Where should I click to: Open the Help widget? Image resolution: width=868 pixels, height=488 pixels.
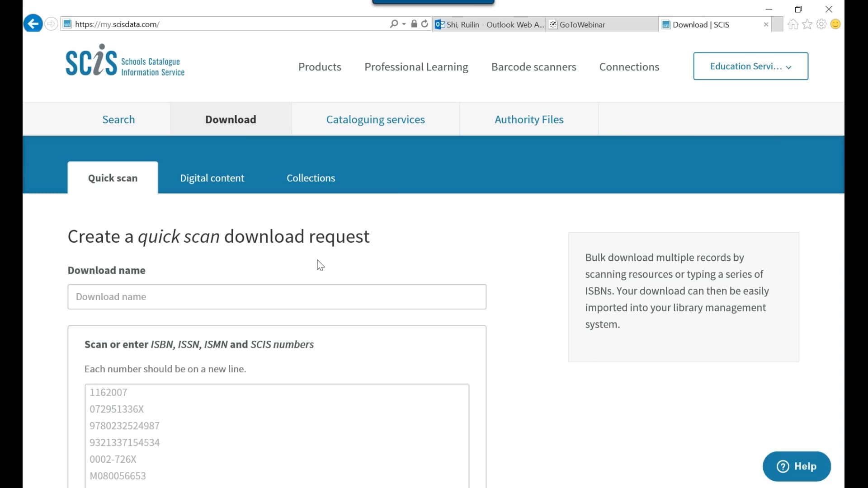click(796, 466)
